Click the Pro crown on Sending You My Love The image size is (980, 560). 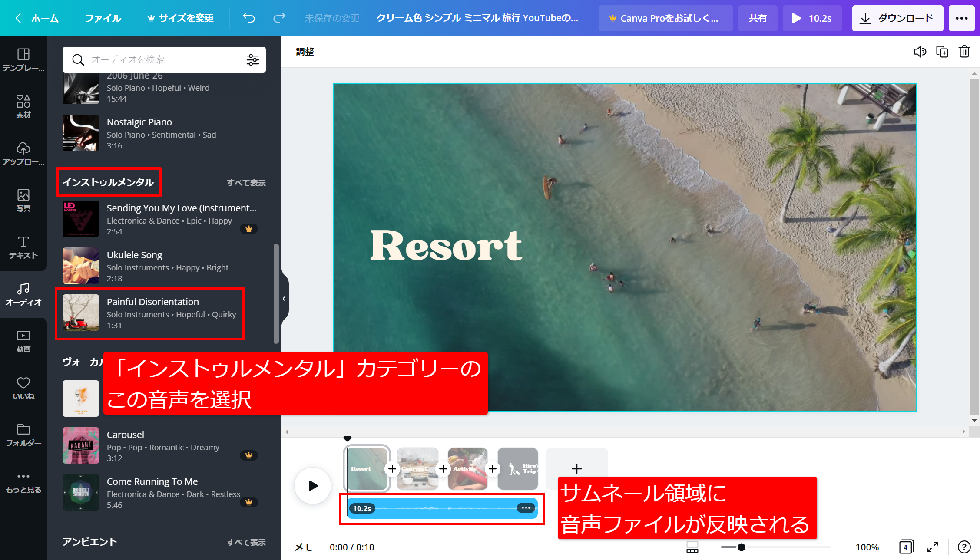[249, 228]
